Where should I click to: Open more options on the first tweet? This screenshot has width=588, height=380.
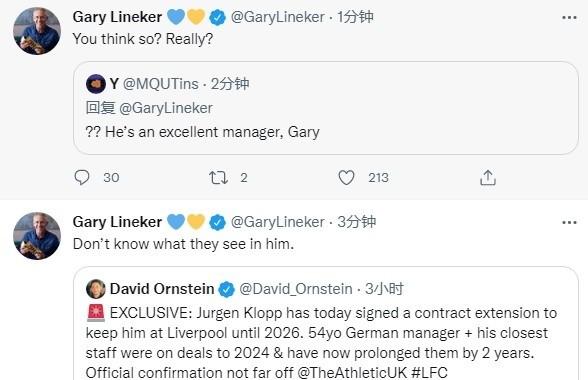(x=569, y=18)
